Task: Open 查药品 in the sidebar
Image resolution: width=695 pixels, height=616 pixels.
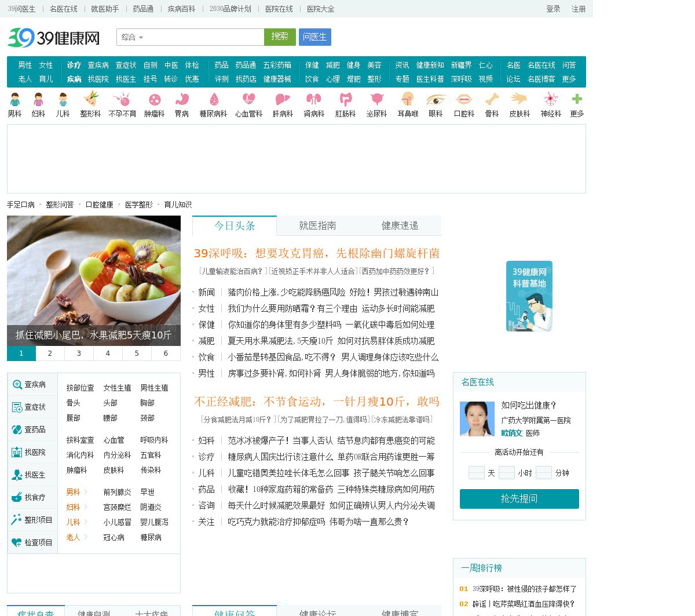Action: tap(32, 429)
